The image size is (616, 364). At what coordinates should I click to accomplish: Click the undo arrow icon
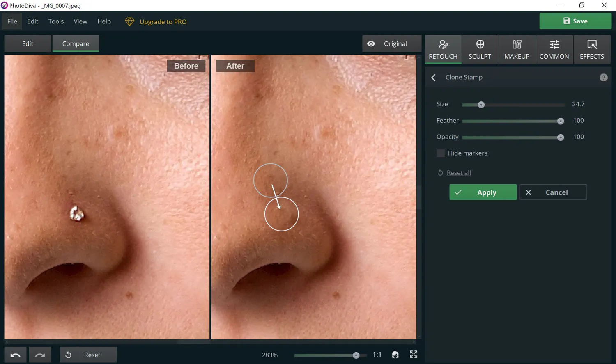coord(16,355)
